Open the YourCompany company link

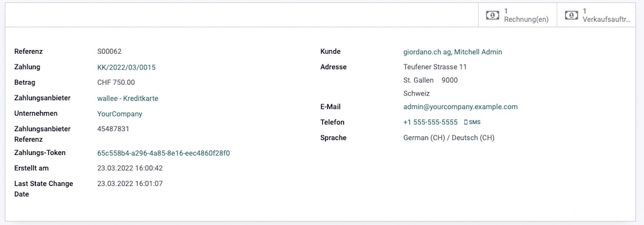pos(119,114)
